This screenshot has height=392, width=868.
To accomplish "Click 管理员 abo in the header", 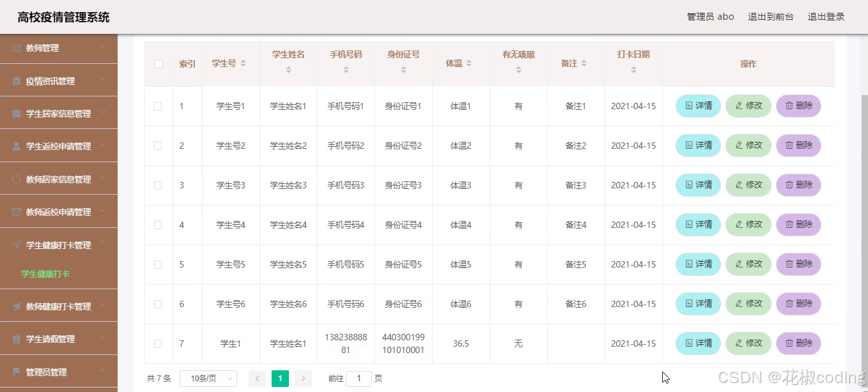I will click(x=710, y=17).
